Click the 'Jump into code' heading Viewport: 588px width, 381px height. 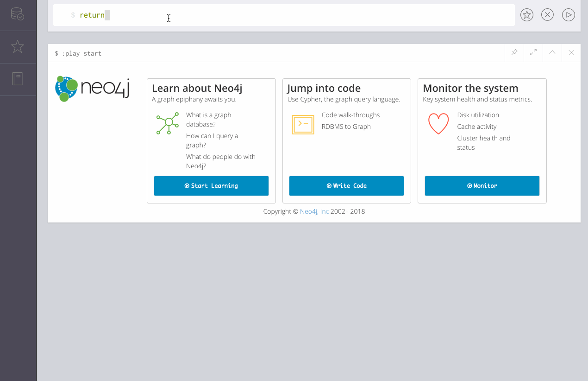click(324, 88)
